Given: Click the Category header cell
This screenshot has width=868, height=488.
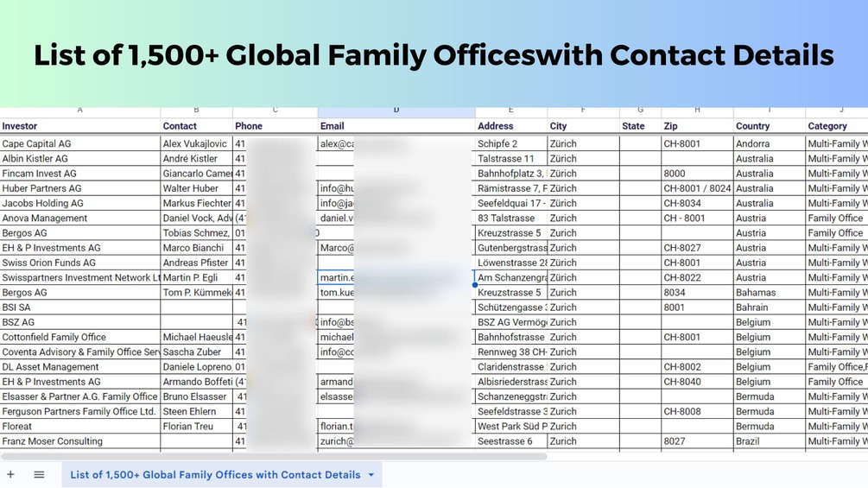Looking at the screenshot, I should 836,126.
